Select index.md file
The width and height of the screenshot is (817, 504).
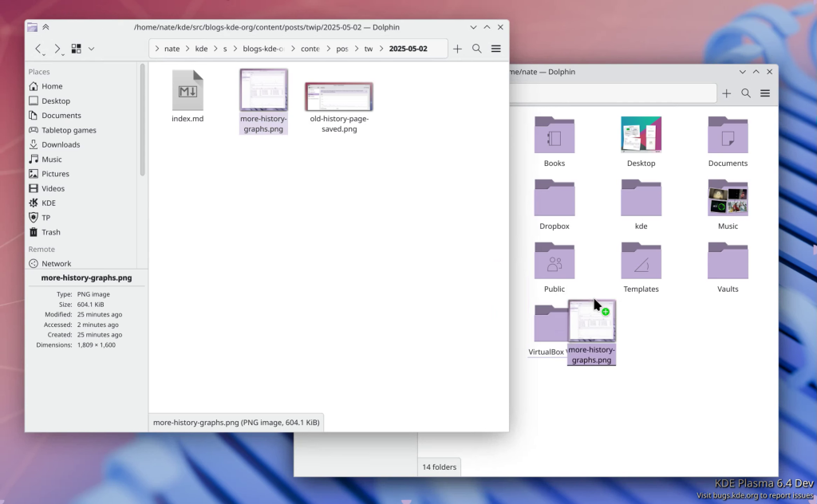[187, 96]
